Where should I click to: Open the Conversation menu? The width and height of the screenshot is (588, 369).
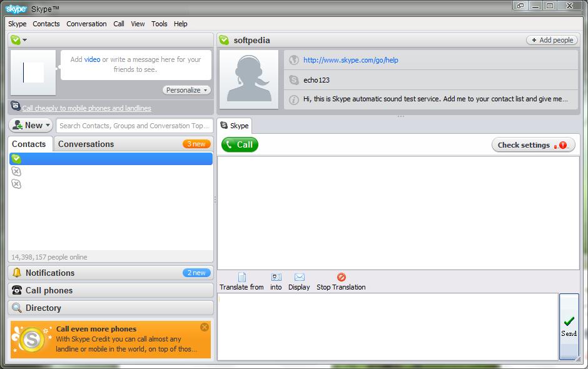[x=86, y=24]
